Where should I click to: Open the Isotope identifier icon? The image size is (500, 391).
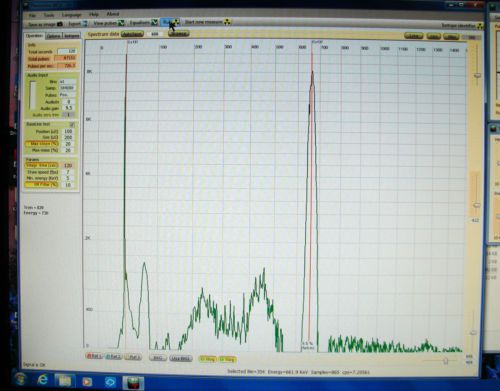tap(480, 26)
